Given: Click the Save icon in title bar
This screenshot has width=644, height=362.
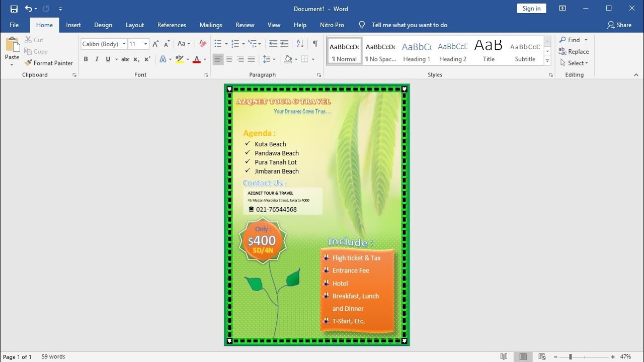Looking at the screenshot, I should tap(14, 9).
